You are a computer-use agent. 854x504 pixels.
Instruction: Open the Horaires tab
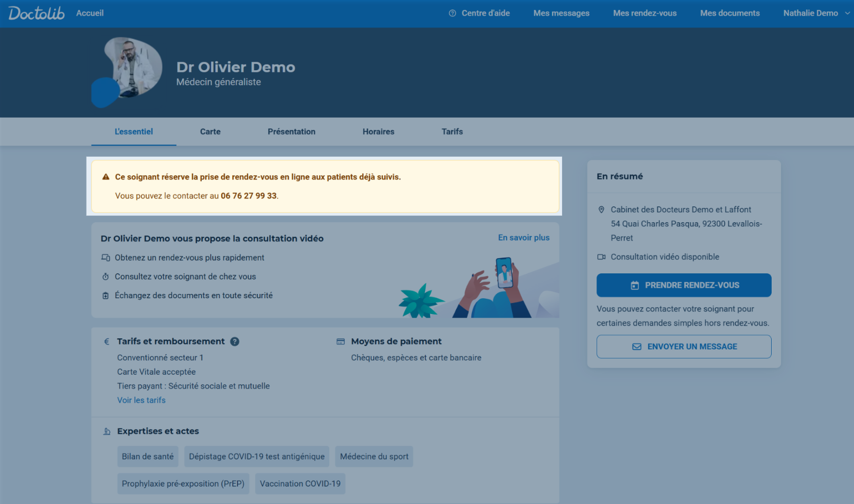(378, 131)
